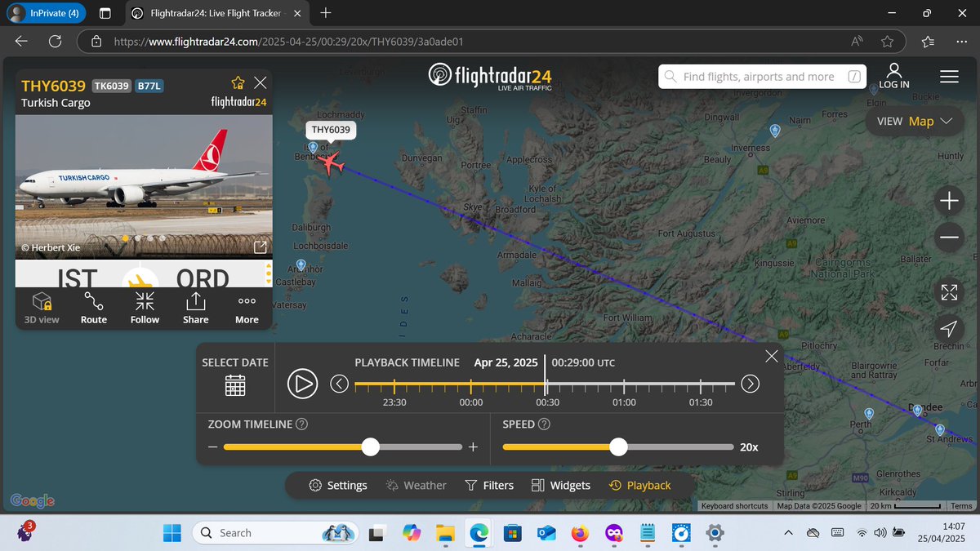Screen dimensions: 980x551
Task: Show Speed help tooltip
Action: coord(544,424)
